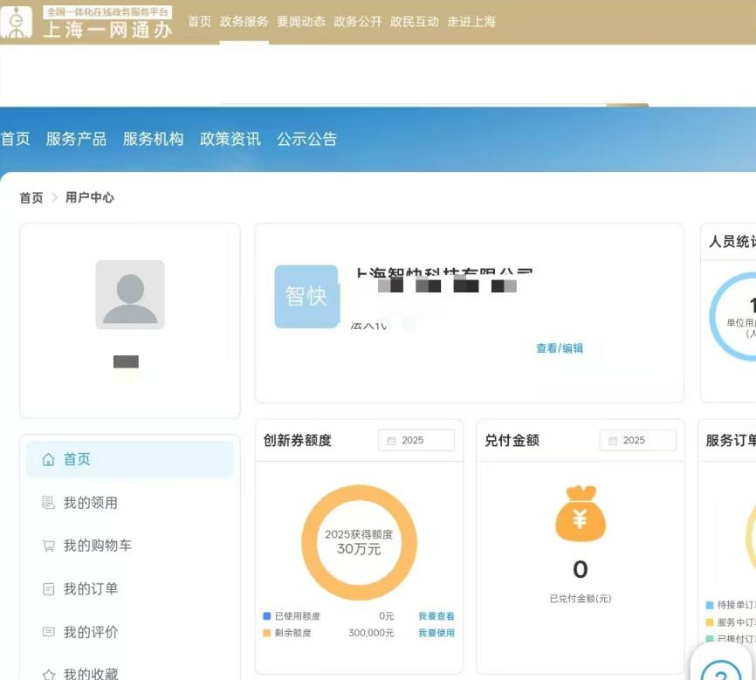The width and height of the screenshot is (756, 680).
Task: Go to 政策资讯 in the blue navigation bar
Action: (230, 139)
